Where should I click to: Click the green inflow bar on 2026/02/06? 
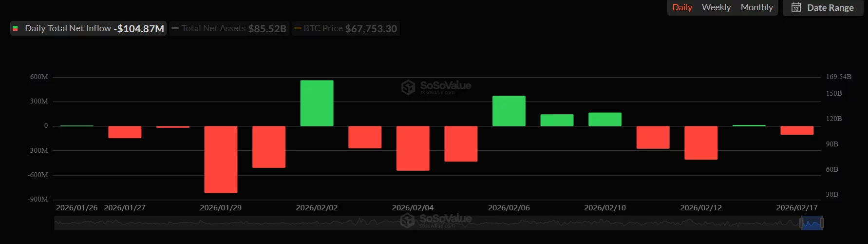[509, 111]
